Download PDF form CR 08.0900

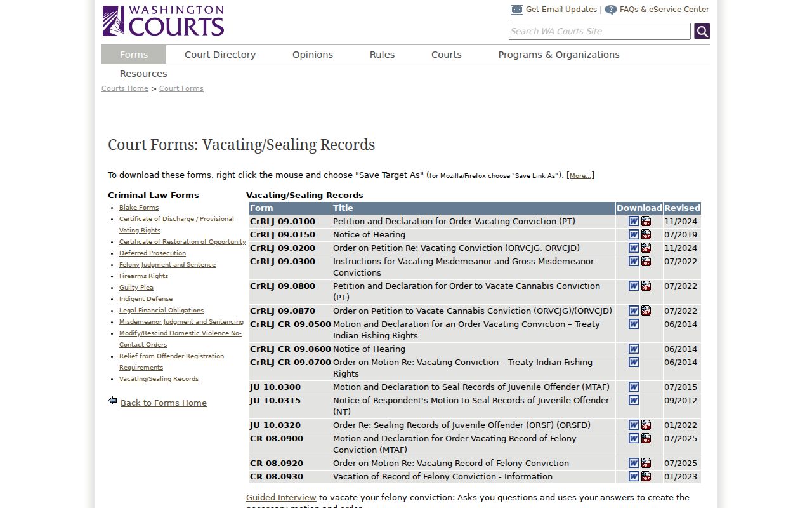pyautogui.click(x=646, y=438)
